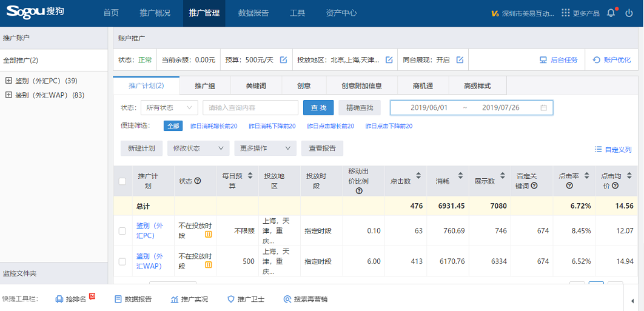Open 数据报告 in quick toolbar
The width and height of the screenshot is (644, 311).
[133, 299]
